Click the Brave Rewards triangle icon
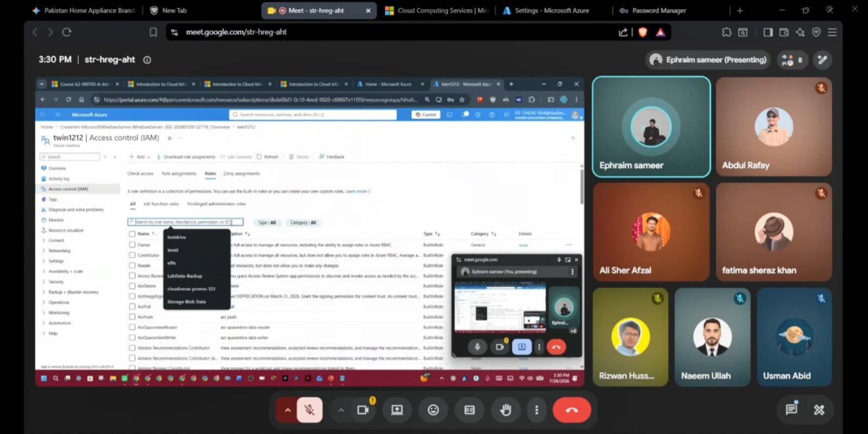Image resolution: width=868 pixels, height=434 pixels. [660, 32]
